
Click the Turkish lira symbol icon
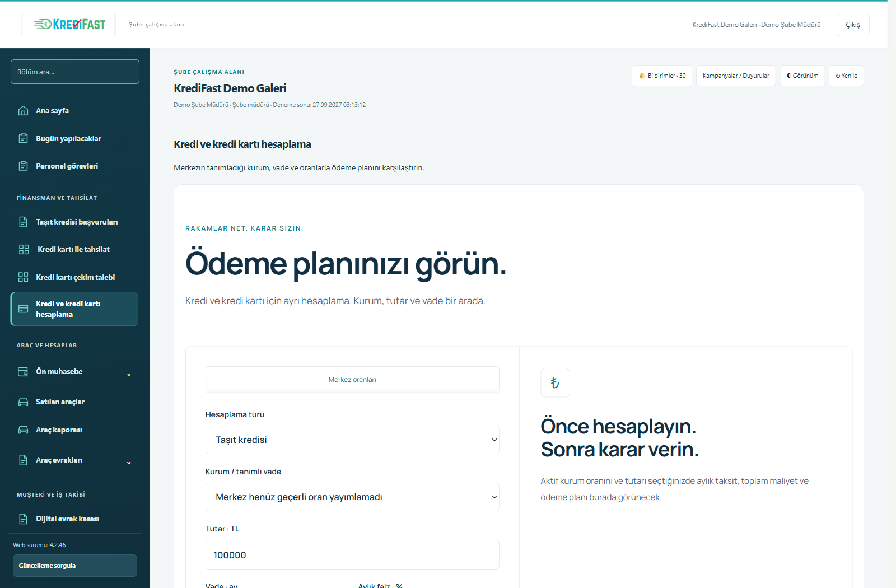click(x=555, y=382)
